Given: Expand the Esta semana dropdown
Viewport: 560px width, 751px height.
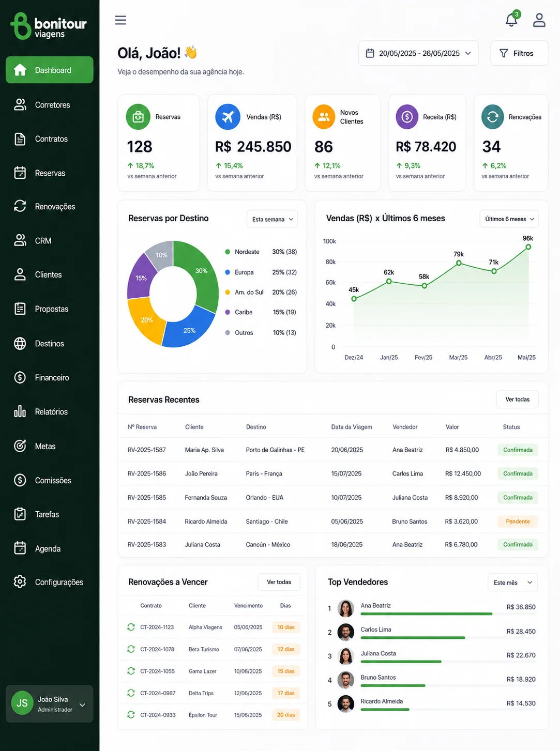Looking at the screenshot, I should (x=272, y=219).
